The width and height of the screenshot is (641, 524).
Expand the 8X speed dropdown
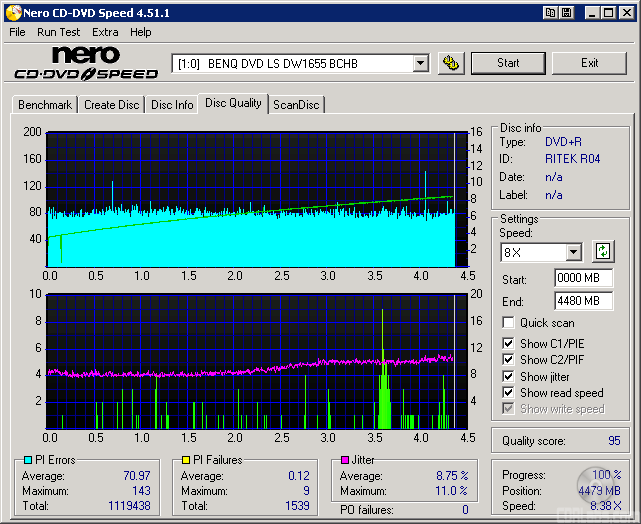point(573,252)
